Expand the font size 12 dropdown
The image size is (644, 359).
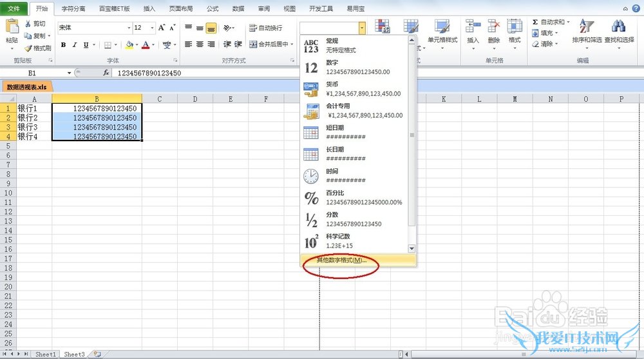click(152, 28)
